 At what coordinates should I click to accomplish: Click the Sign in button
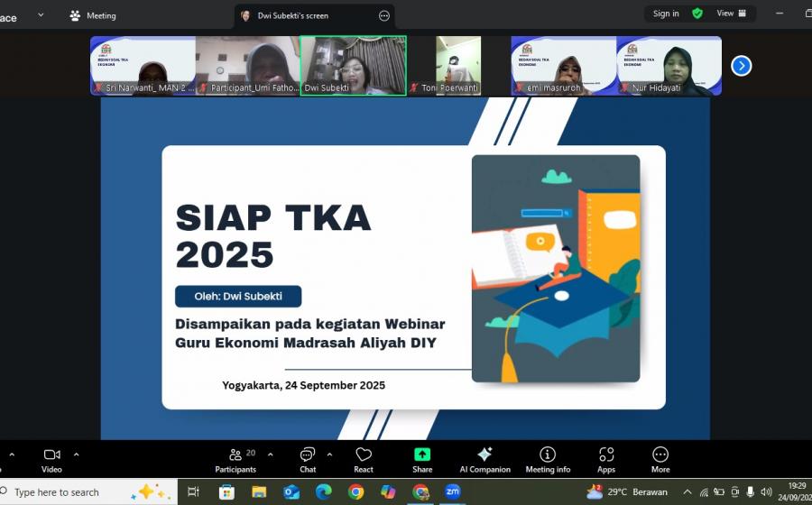click(666, 14)
